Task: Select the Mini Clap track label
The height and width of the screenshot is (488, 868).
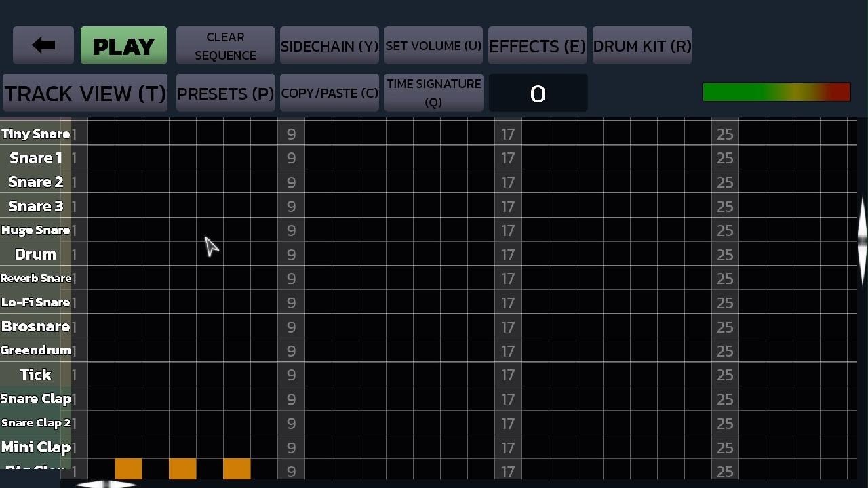Action: click(35, 447)
